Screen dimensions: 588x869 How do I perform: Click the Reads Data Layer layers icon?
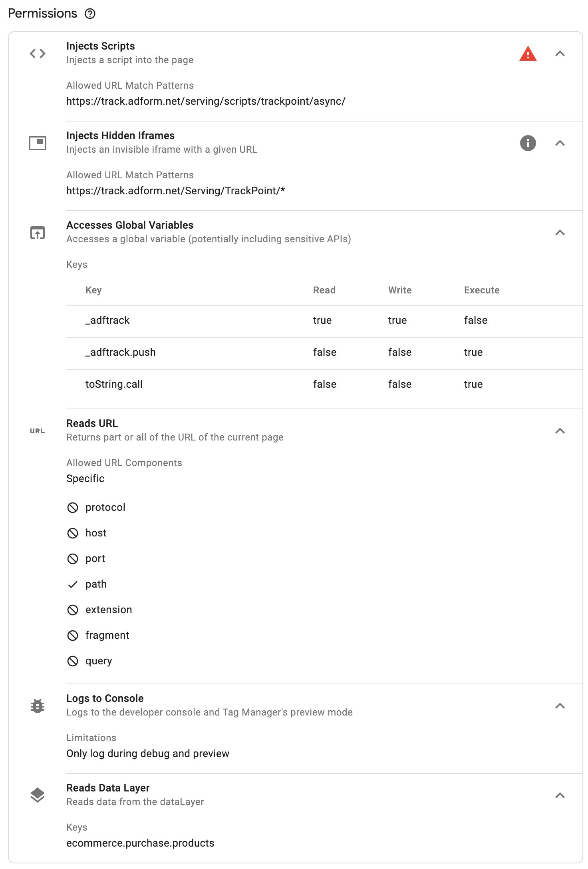point(38,795)
